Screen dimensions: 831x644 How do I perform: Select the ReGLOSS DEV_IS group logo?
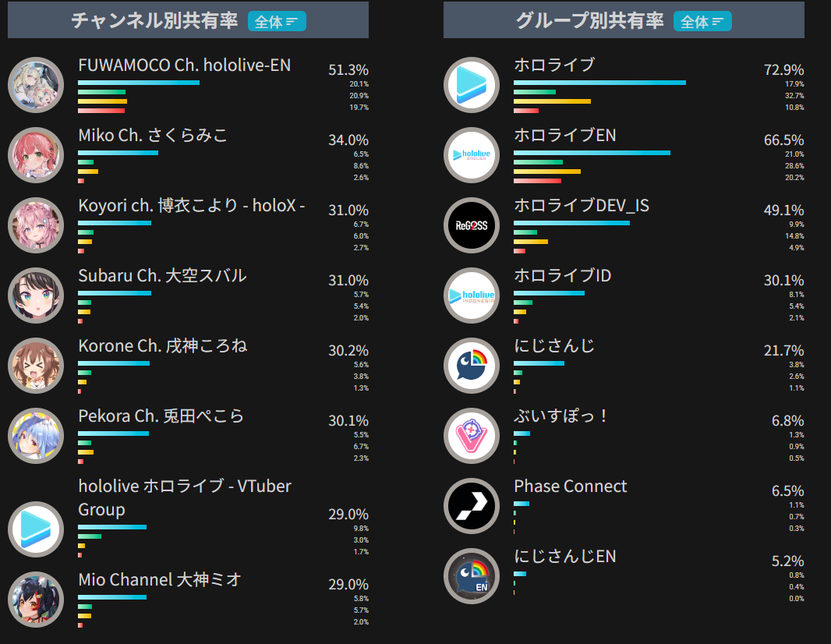point(472,225)
